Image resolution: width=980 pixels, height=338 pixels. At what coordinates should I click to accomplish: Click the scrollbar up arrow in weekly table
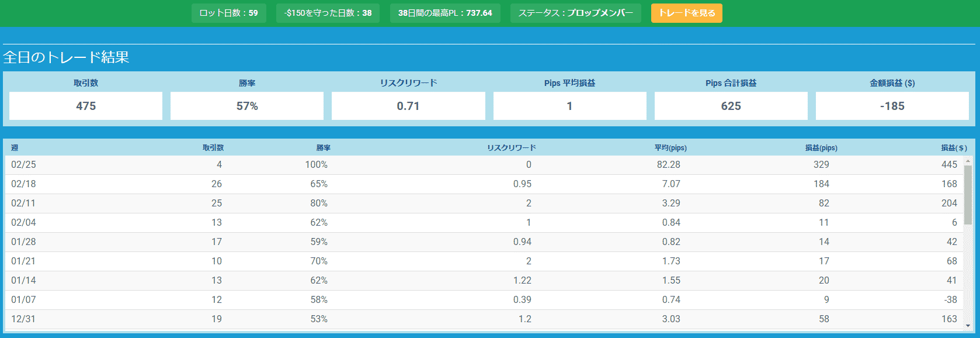coord(968,161)
